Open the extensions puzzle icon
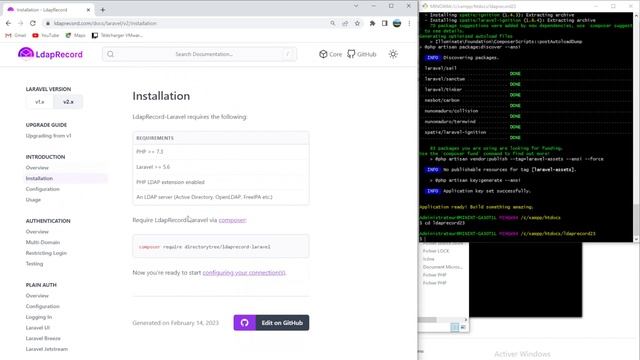 (x=372, y=23)
